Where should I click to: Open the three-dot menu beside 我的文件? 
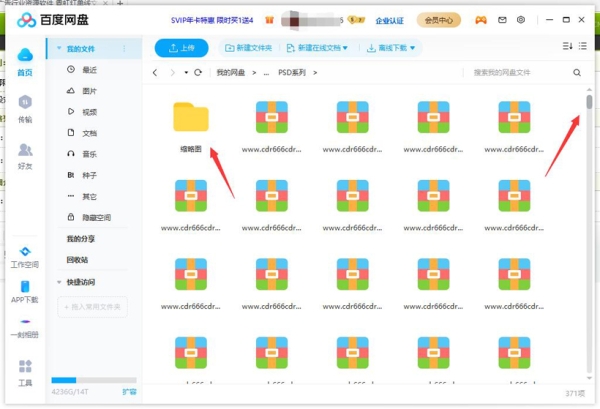[x=124, y=49]
